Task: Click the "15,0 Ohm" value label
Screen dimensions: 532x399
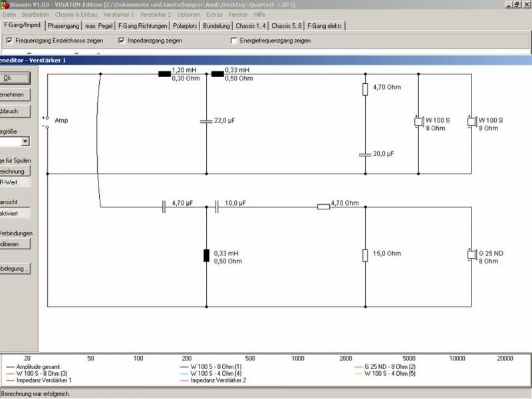Action: [x=387, y=253]
